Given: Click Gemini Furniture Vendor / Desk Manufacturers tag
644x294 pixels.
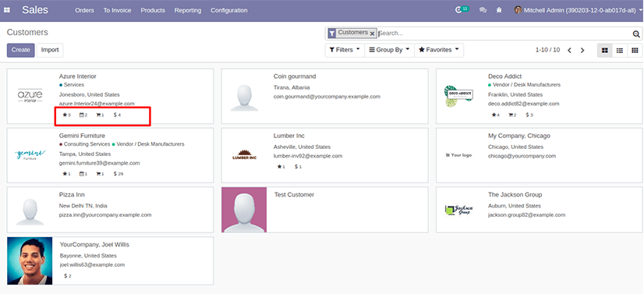Looking at the screenshot, I should point(148,144).
